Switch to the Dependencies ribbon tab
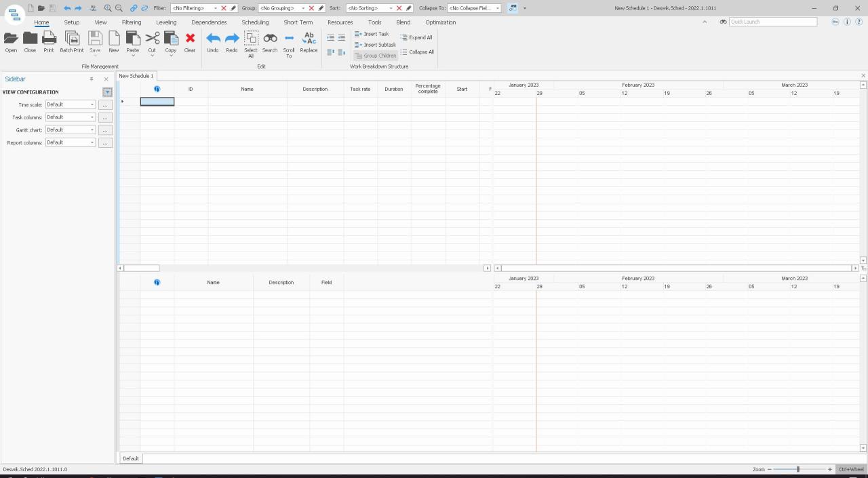Viewport: 868px width, 478px height. point(209,22)
